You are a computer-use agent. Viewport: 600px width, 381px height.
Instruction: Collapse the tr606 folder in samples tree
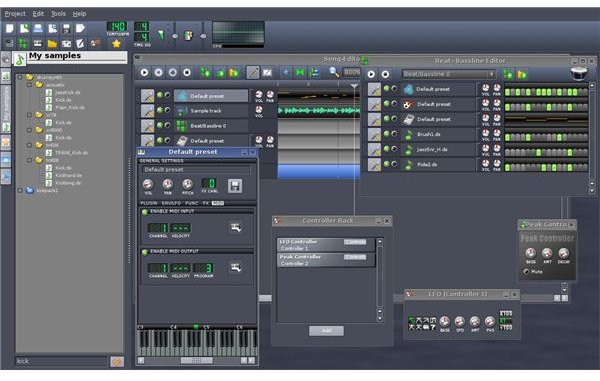29,145
